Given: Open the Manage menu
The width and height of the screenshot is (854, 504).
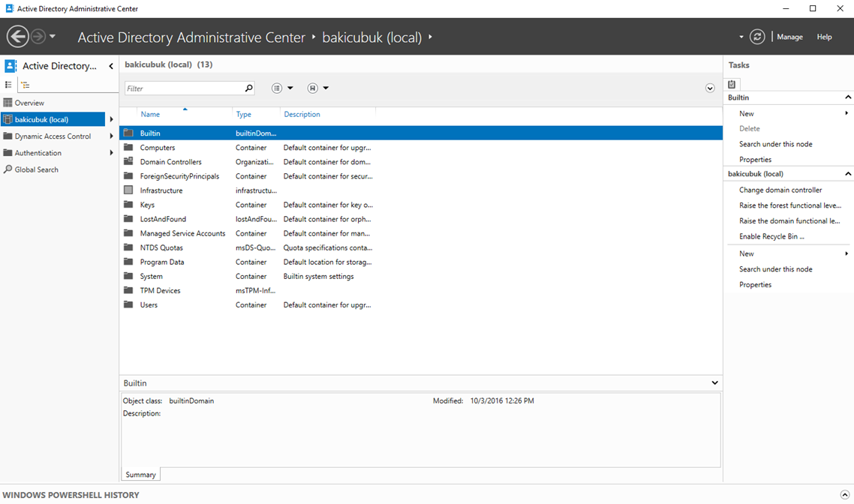Looking at the screenshot, I should (x=789, y=37).
